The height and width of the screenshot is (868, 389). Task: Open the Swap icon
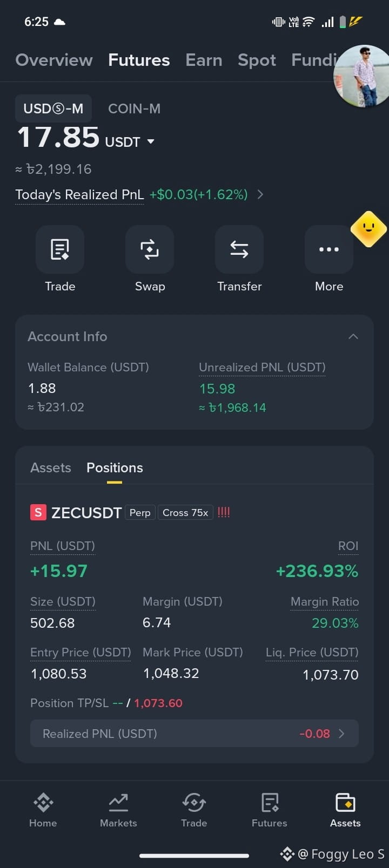(x=150, y=249)
